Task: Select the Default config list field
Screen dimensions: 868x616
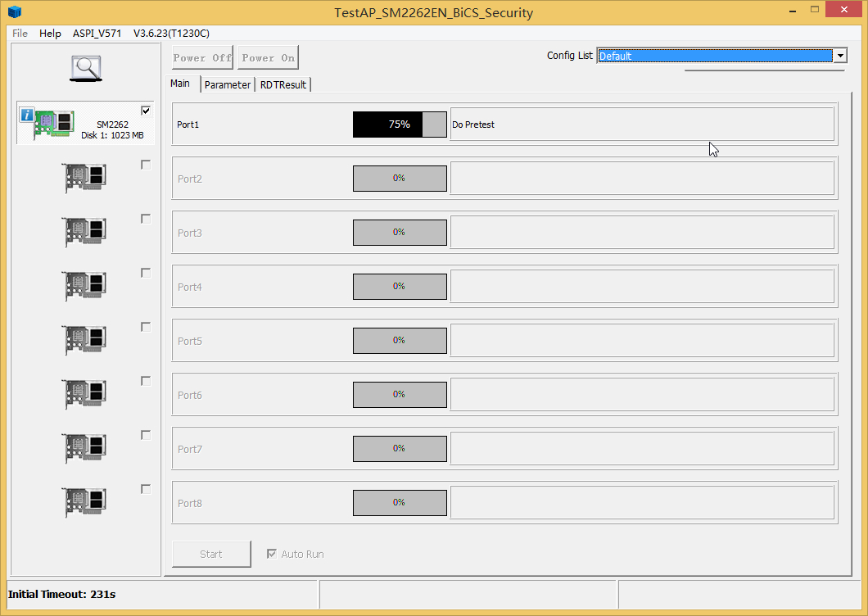Action: pyautogui.click(x=714, y=56)
